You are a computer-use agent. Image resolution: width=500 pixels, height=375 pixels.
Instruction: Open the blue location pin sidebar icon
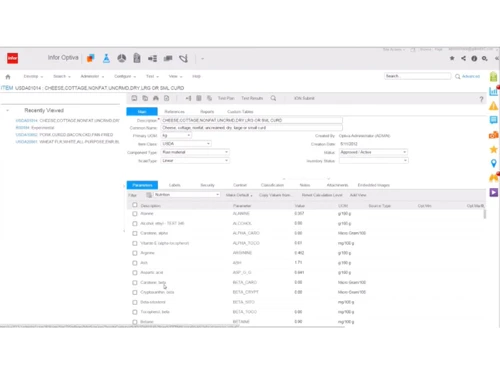(x=494, y=163)
